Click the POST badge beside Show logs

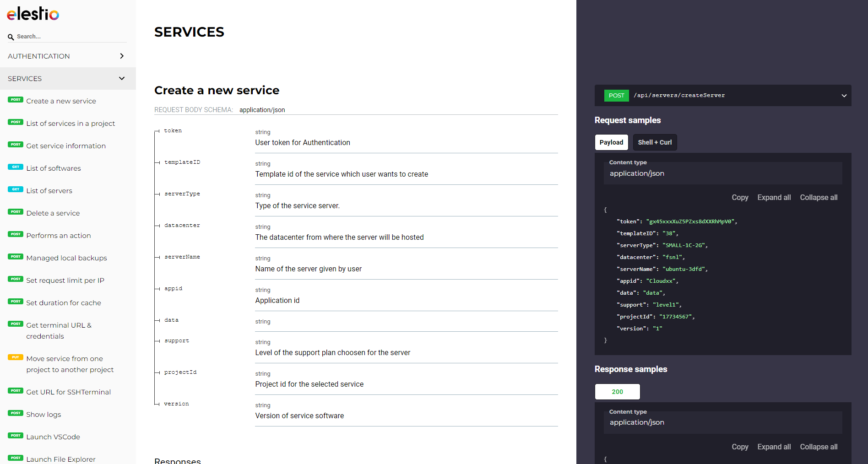(16, 413)
